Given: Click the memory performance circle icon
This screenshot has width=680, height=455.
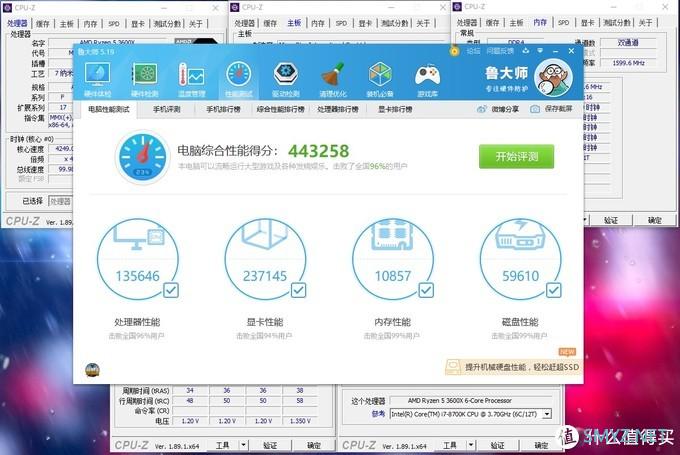Looking at the screenshot, I should click(392, 259).
